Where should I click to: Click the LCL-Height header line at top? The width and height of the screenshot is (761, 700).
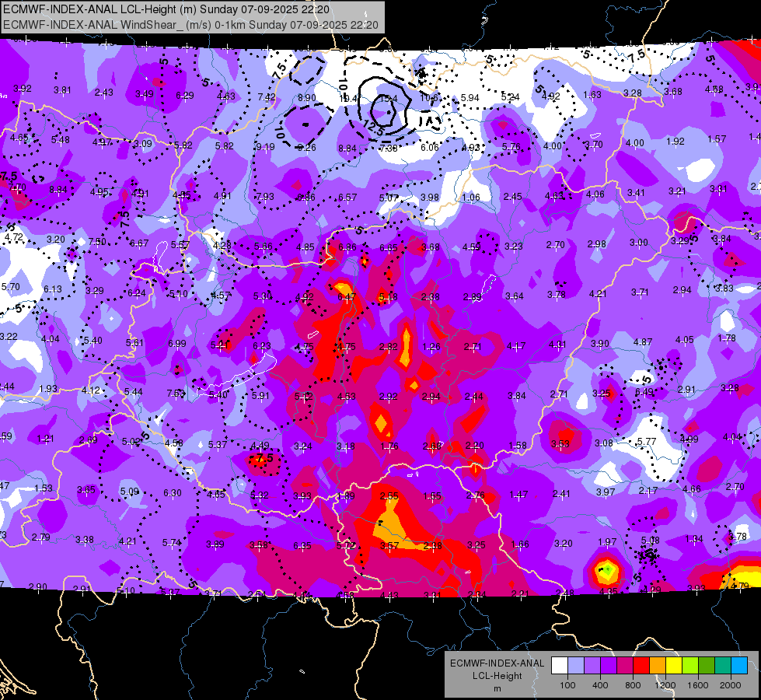166,9
